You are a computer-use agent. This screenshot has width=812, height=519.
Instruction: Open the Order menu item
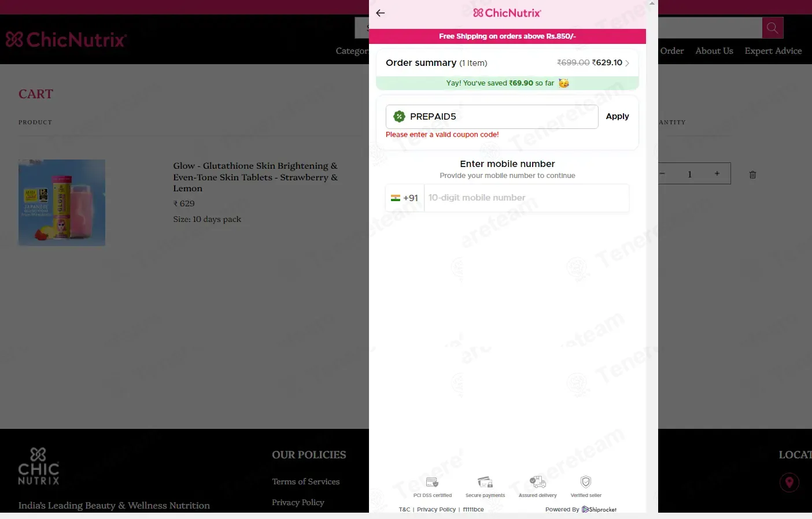(671, 51)
